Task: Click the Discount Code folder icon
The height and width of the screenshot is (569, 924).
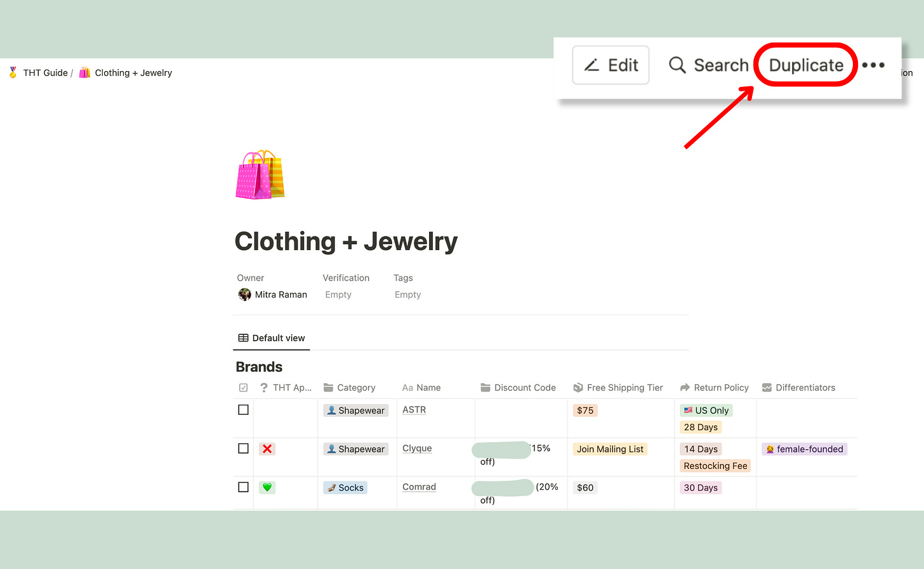Action: tap(485, 388)
